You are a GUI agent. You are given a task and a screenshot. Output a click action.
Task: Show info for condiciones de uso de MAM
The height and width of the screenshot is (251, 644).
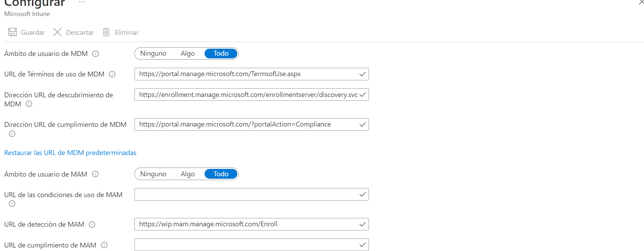[12, 204]
